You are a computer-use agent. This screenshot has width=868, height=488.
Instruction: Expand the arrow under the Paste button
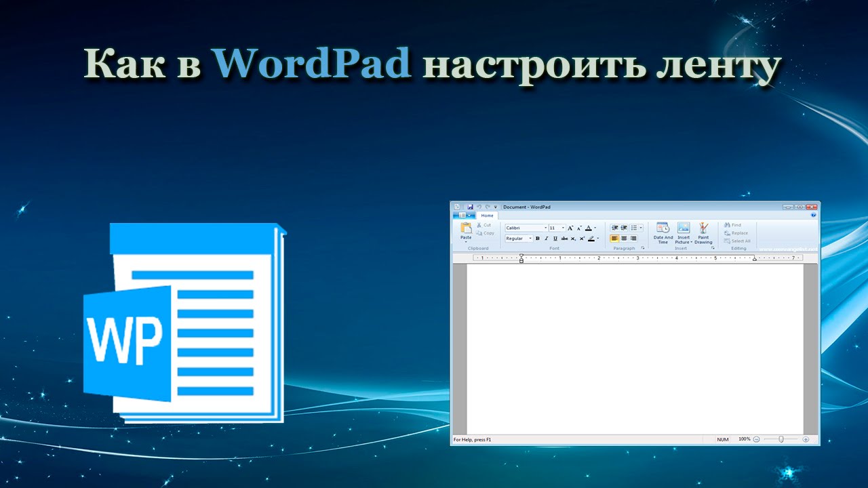(x=466, y=242)
